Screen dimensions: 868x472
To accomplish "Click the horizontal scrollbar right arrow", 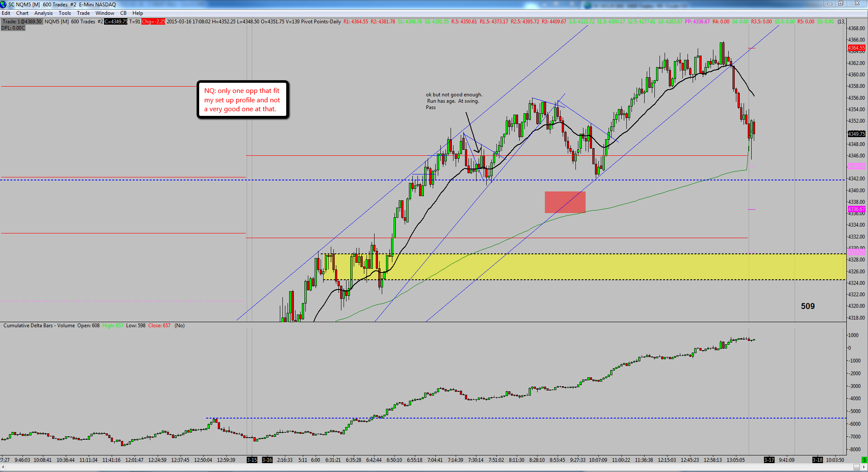I will 864,467.
